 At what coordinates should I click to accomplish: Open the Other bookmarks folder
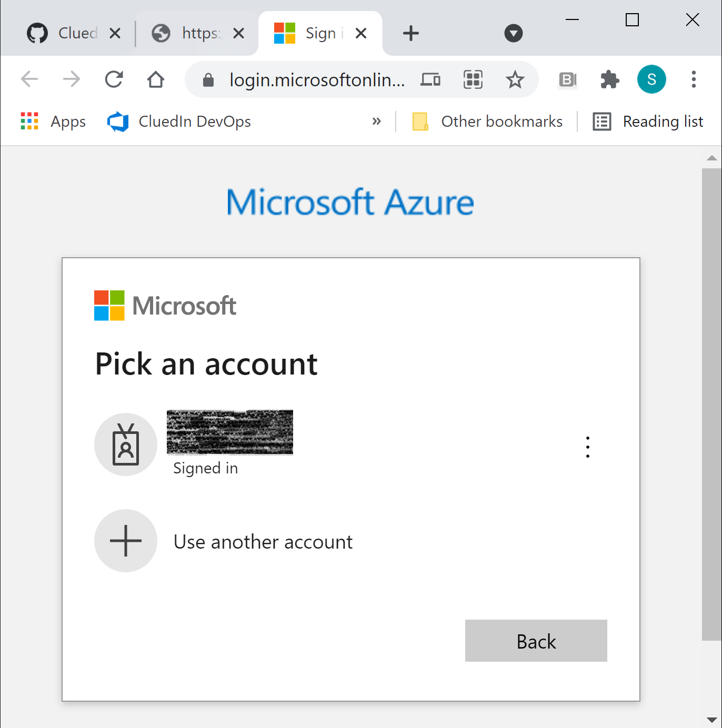(x=487, y=122)
